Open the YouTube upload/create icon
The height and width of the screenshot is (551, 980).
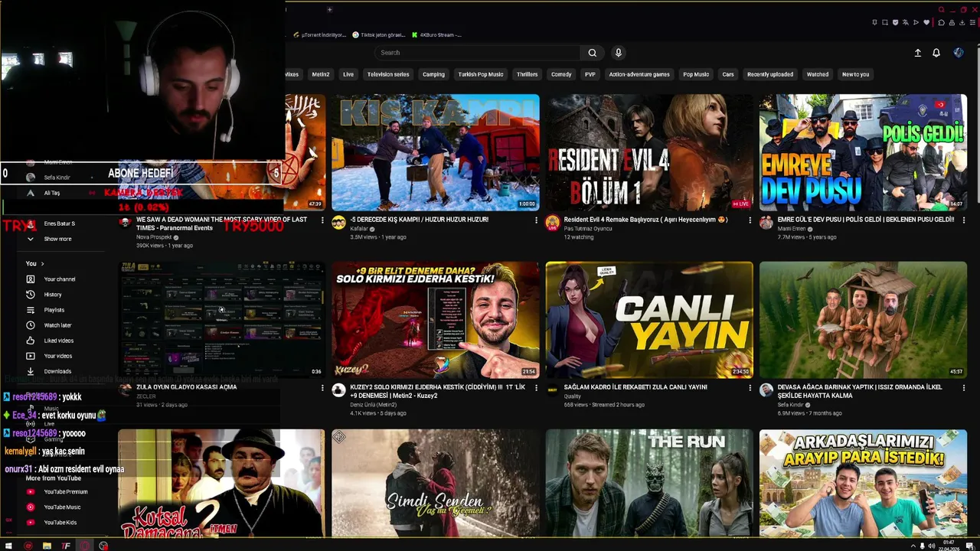coord(917,53)
